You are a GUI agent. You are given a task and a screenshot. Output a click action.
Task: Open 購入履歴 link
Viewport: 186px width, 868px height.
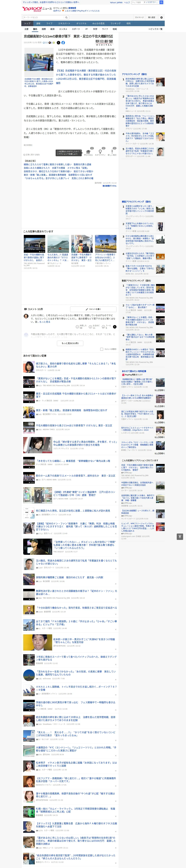pos(152,18)
